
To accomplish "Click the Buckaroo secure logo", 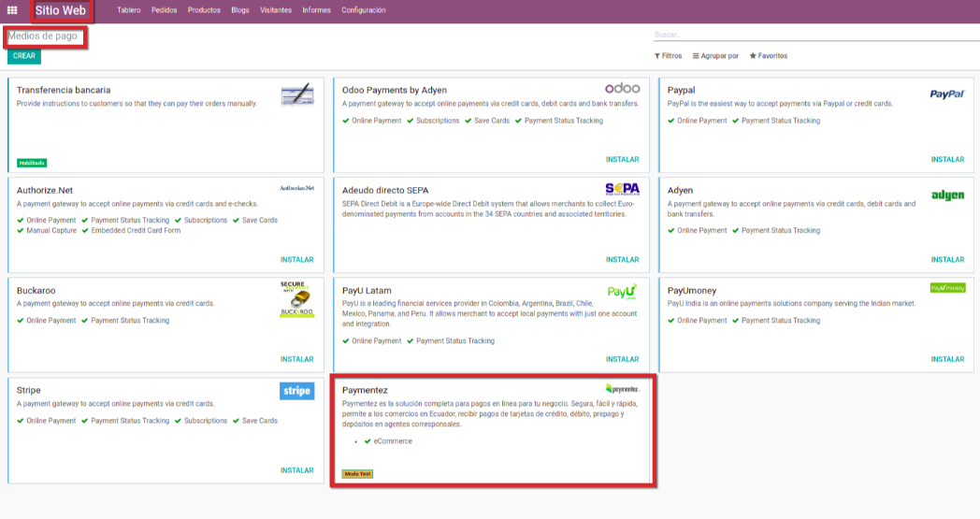I will coord(296,298).
